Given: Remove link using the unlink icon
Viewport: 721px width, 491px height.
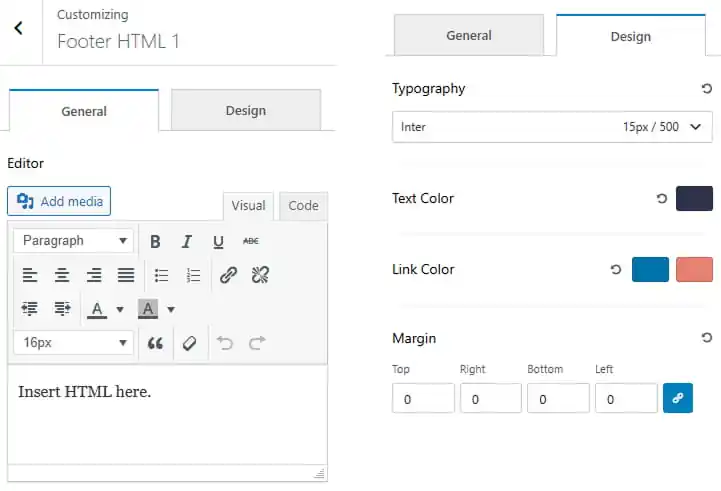Looking at the screenshot, I should click(x=260, y=275).
